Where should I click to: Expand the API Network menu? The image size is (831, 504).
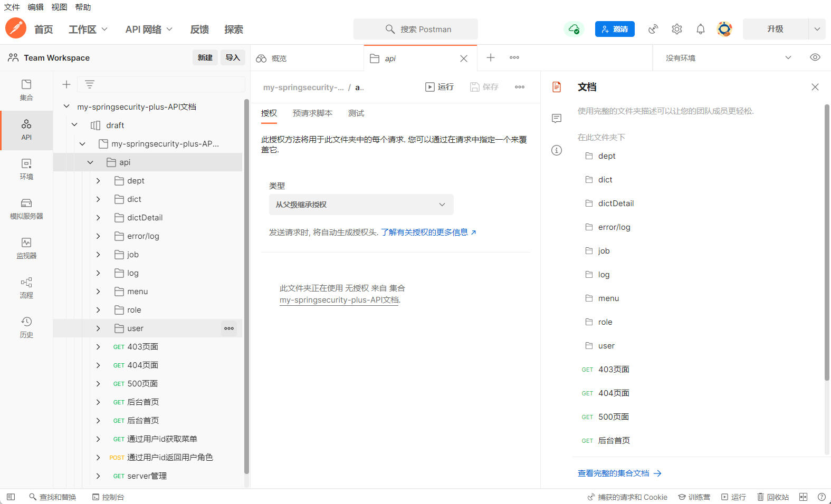pos(149,30)
